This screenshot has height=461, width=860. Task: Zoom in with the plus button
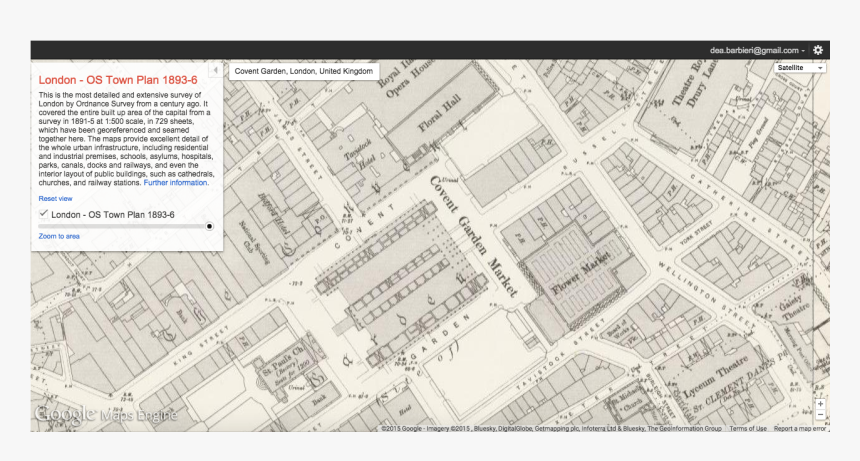(x=820, y=404)
